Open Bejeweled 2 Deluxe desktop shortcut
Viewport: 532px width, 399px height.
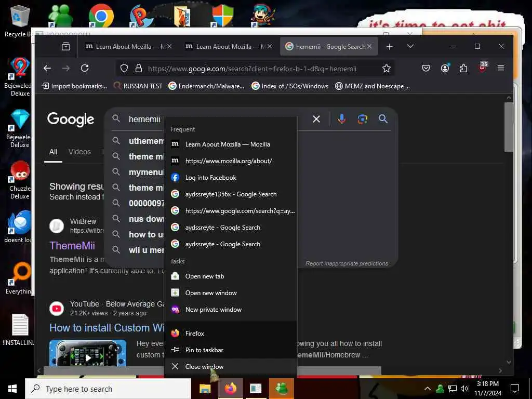tap(20, 77)
